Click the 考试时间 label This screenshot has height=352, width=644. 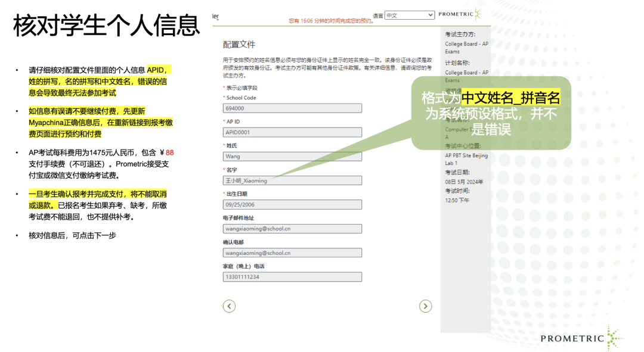click(457, 191)
